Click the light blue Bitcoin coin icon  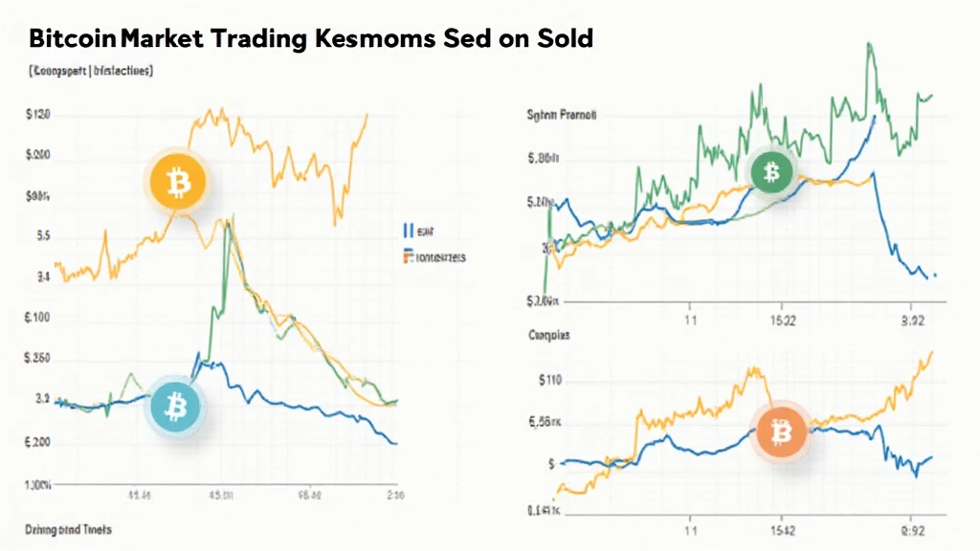176,408
